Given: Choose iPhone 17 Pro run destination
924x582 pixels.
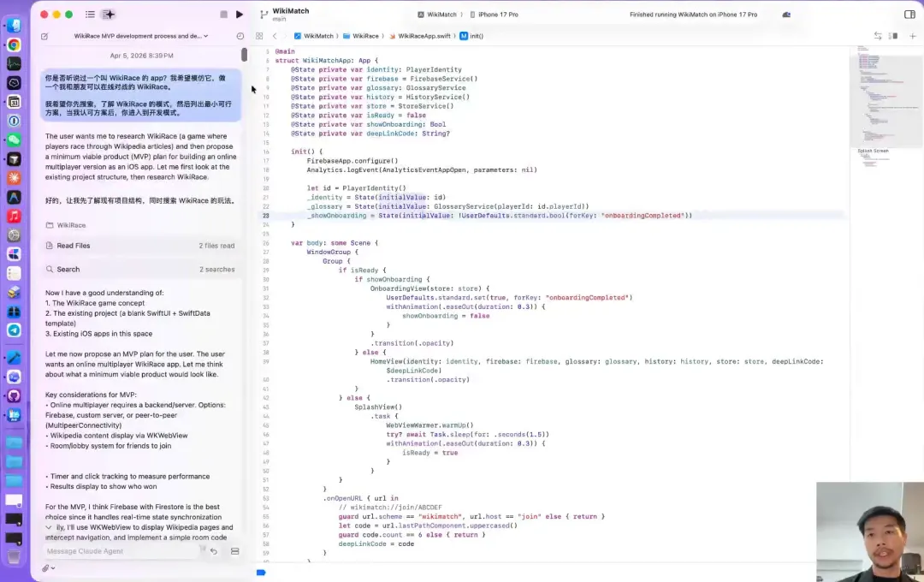Looking at the screenshot, I should click(x=494, y=15).
